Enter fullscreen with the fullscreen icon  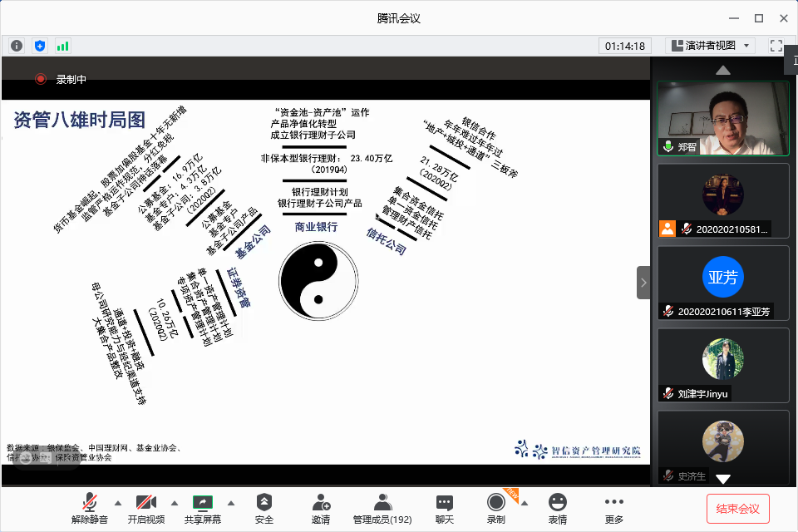click(776, 46)
